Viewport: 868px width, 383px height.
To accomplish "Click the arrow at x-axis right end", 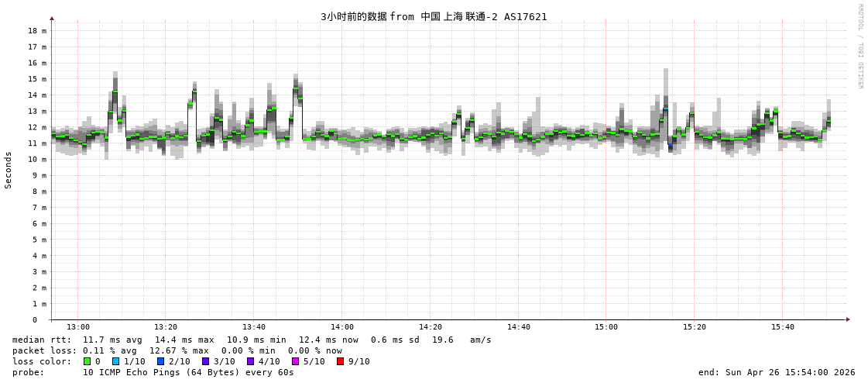I will [848, 319].
